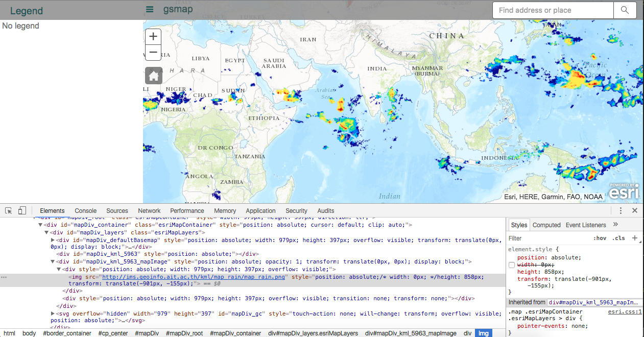The height and width of the screenshot is (337, 644).
Task: Click the gsmap title text
Action: pyautogui.click(x=178, y=9)
